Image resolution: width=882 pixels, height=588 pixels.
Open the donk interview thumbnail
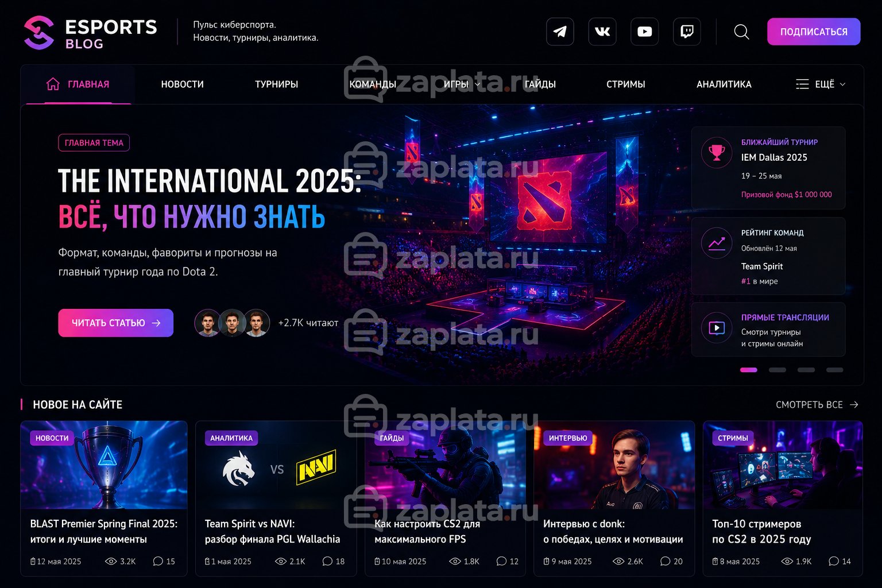point(614,465)
